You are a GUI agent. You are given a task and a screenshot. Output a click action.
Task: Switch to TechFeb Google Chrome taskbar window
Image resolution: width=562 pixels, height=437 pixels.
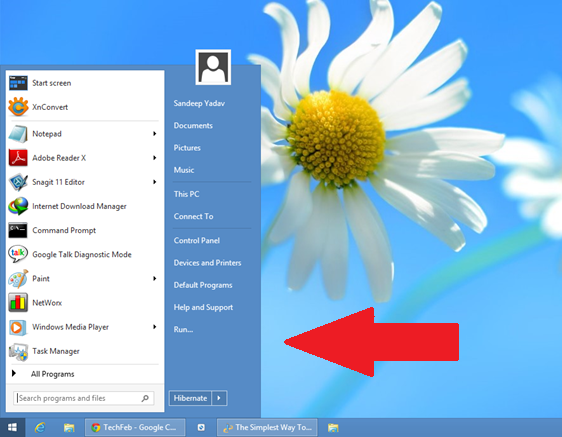tap(135, 427)
